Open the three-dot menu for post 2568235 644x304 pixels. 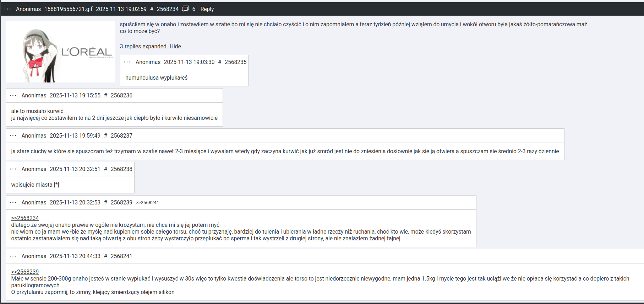point(127,62)
